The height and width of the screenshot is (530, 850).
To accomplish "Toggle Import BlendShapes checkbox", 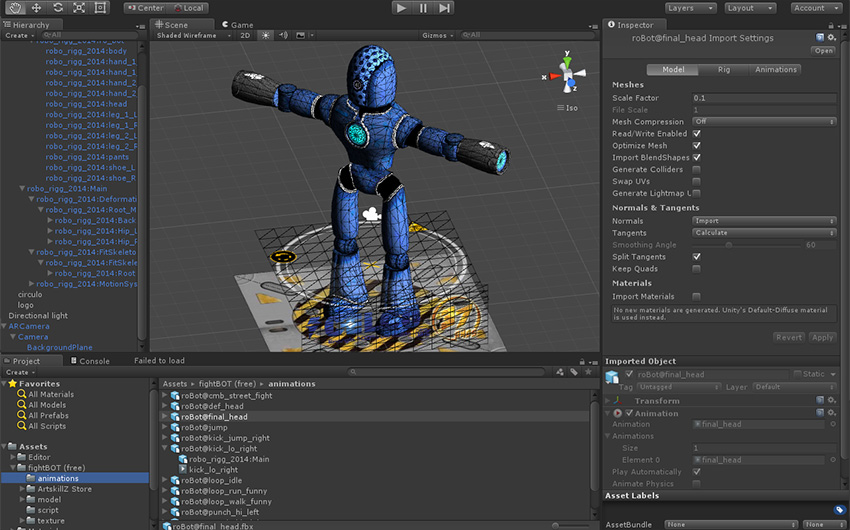I will click(697, 157).
